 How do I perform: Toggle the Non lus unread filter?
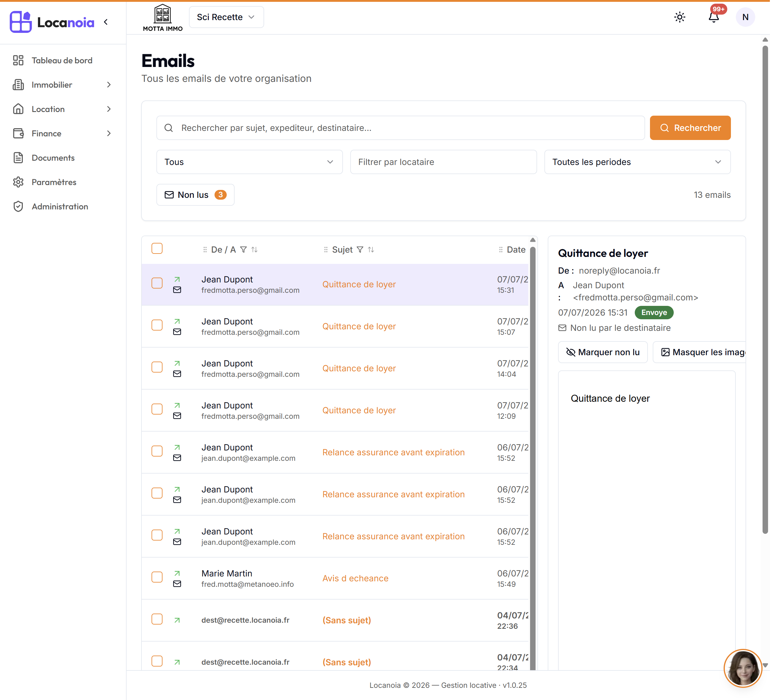195,194
